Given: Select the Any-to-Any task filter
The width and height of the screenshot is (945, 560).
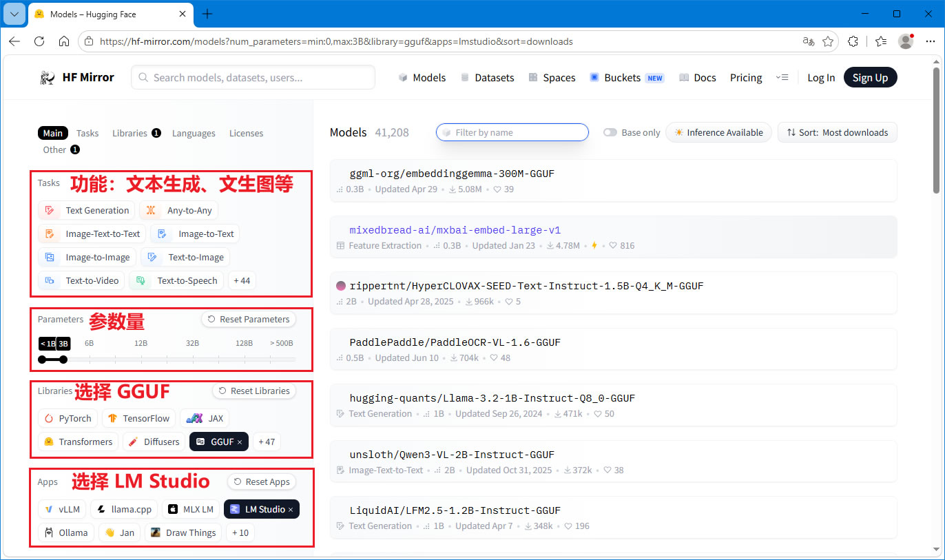Looking at the screenshot, I should tap(179, 211).
